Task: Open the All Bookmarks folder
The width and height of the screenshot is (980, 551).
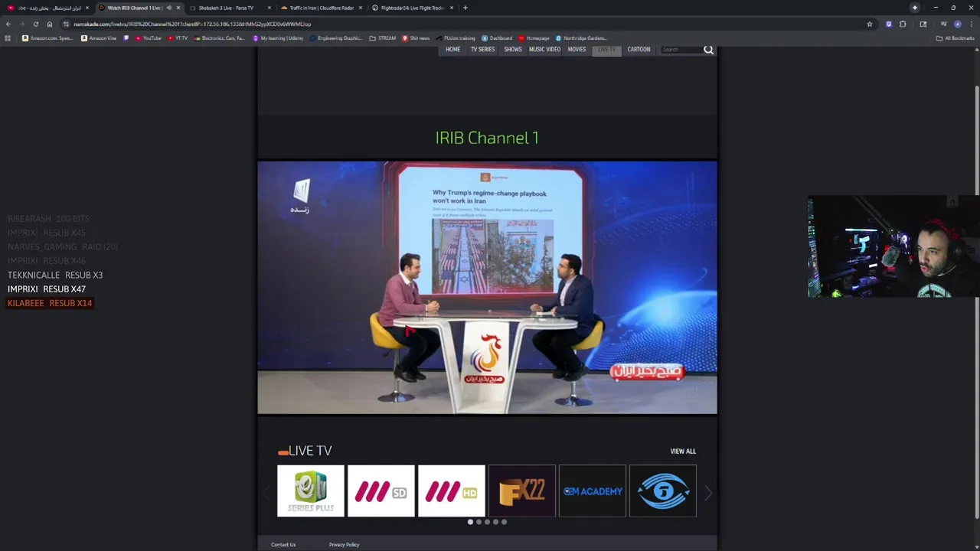Action: pyautogui.click(x=955, y=38)
